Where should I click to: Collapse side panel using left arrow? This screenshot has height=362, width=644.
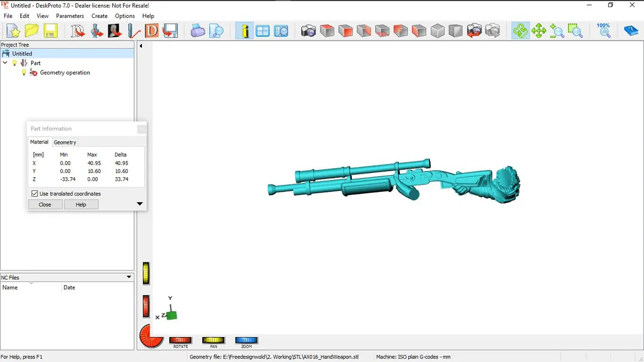click(141, 46)
